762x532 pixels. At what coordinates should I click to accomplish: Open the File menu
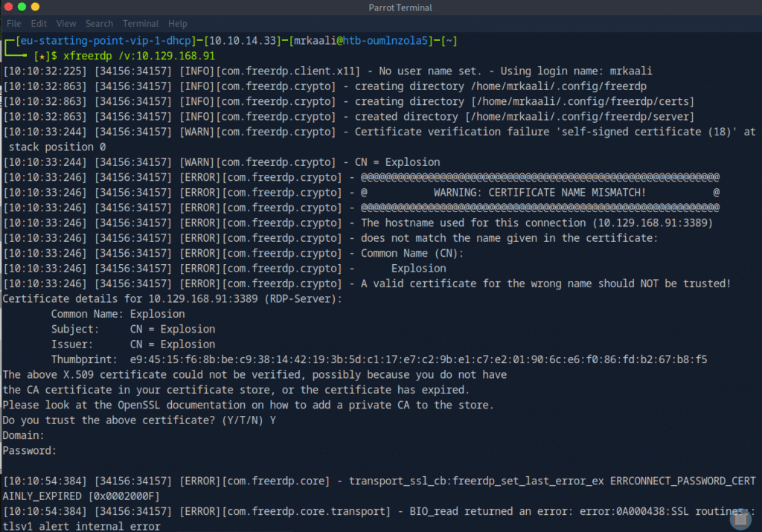pyautogui.click(x=13, y=24)
